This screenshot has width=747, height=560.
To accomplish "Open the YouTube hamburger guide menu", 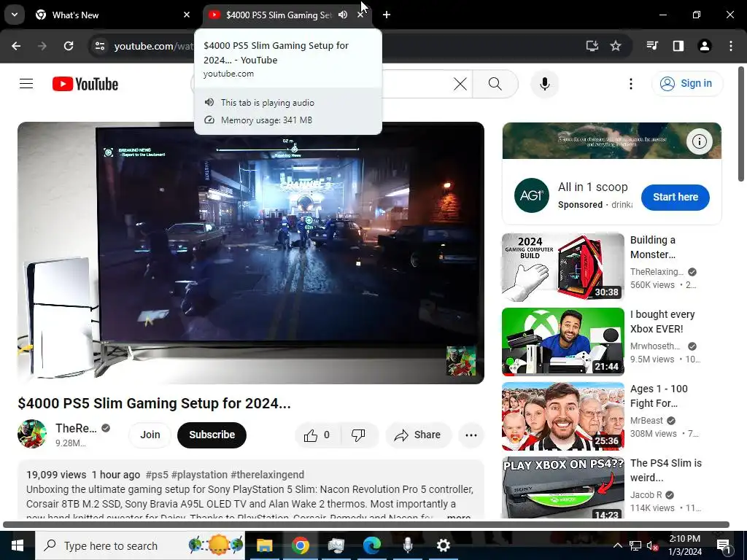I will tap(26, 84).
